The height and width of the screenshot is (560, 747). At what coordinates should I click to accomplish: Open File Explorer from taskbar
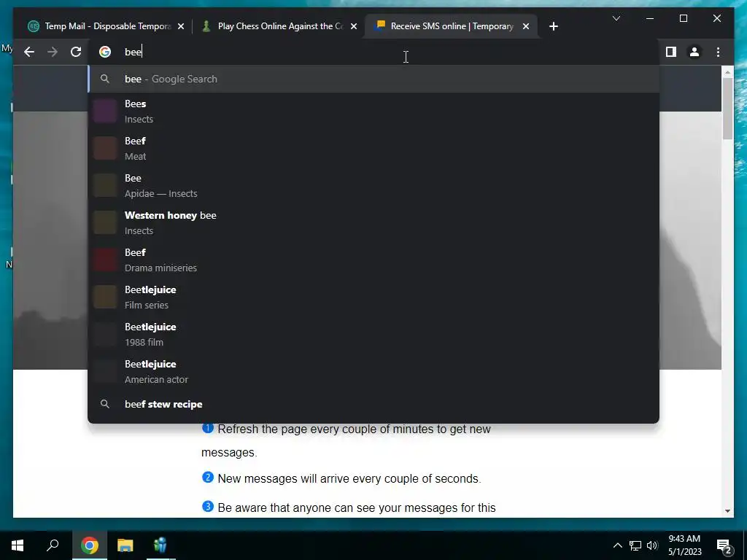point(125,545)
